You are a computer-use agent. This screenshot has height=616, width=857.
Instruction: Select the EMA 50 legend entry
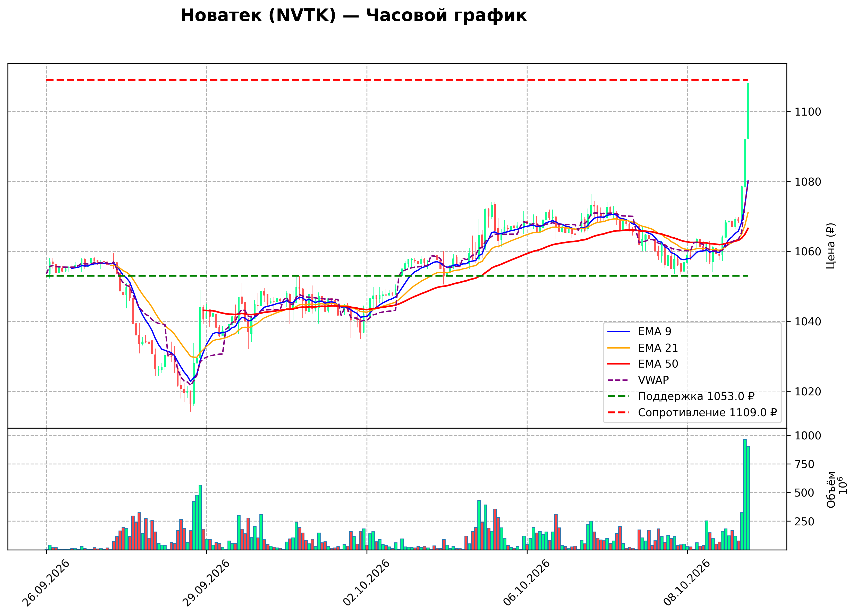coord(642,364)
